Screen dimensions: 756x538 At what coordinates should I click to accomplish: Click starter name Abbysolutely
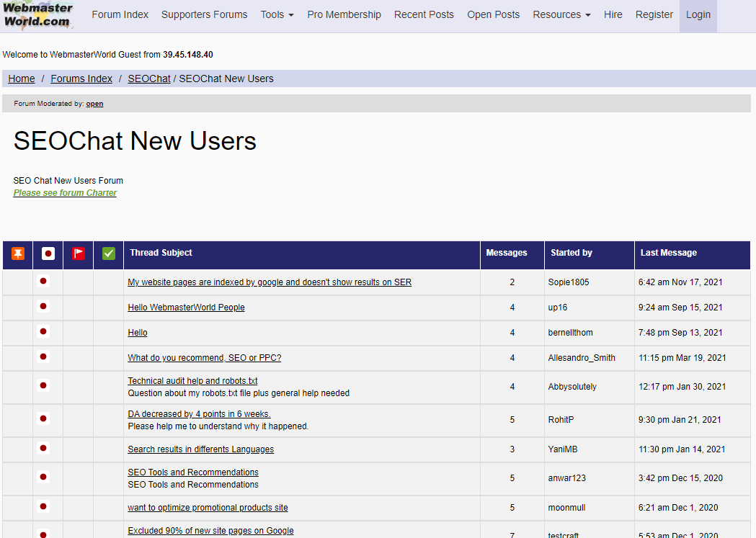572,387
